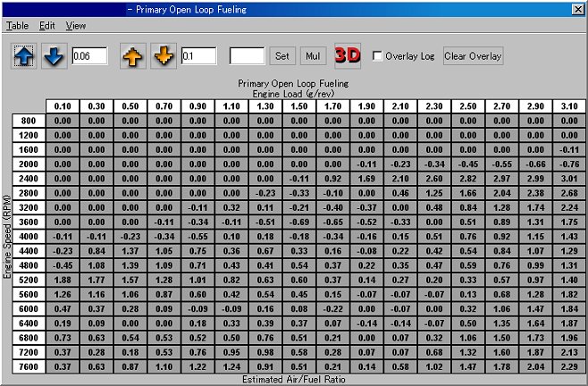
Task: Select cell -0.22 in the 6000 row
Action: coord(333,309)
